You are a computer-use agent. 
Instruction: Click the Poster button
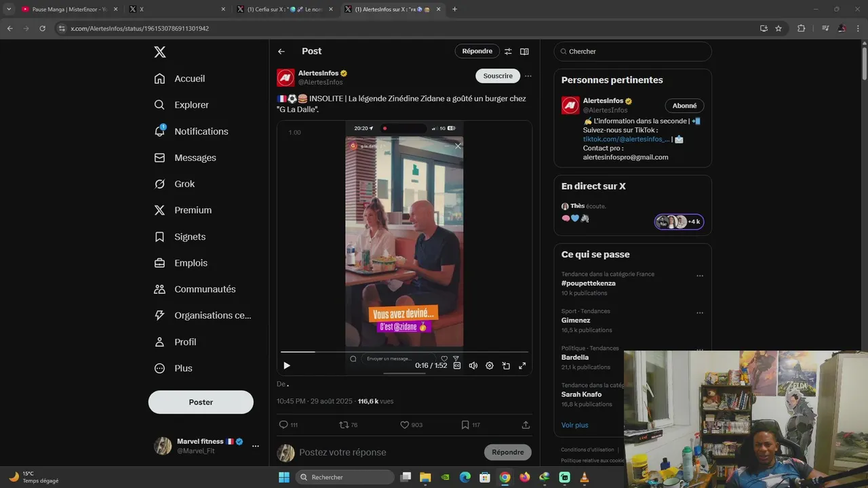tap(201, 402)
